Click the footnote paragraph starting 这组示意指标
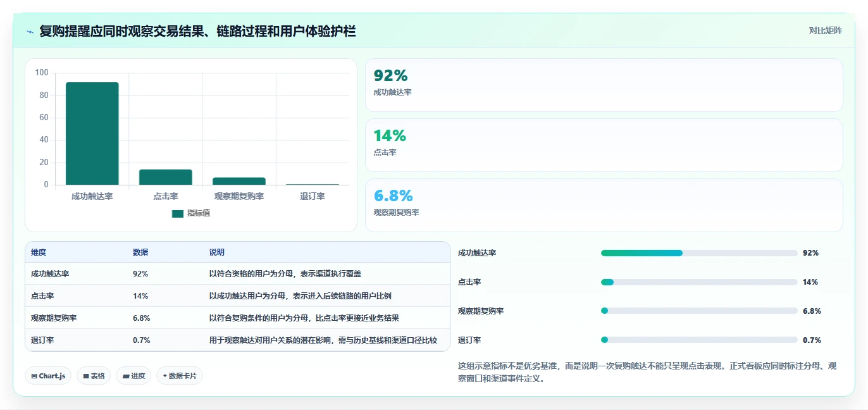Screen dimensions: 868x410 click(647, 373)
